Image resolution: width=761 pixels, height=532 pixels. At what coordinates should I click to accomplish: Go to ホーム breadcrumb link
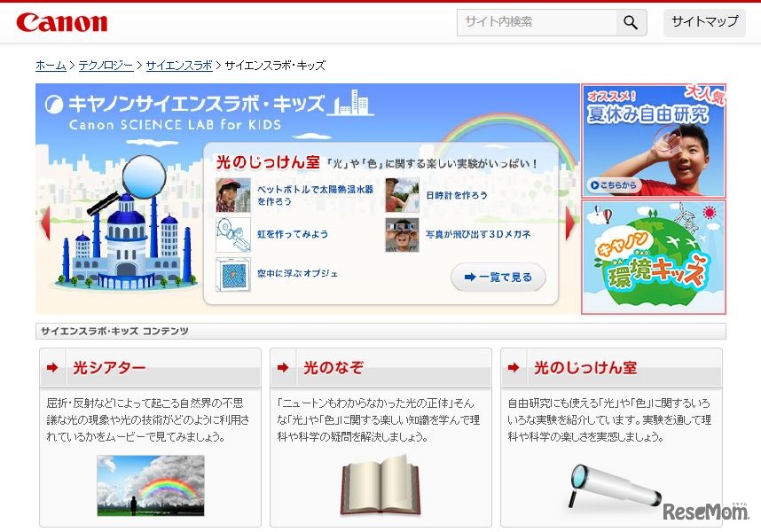[x=51, y=65]
